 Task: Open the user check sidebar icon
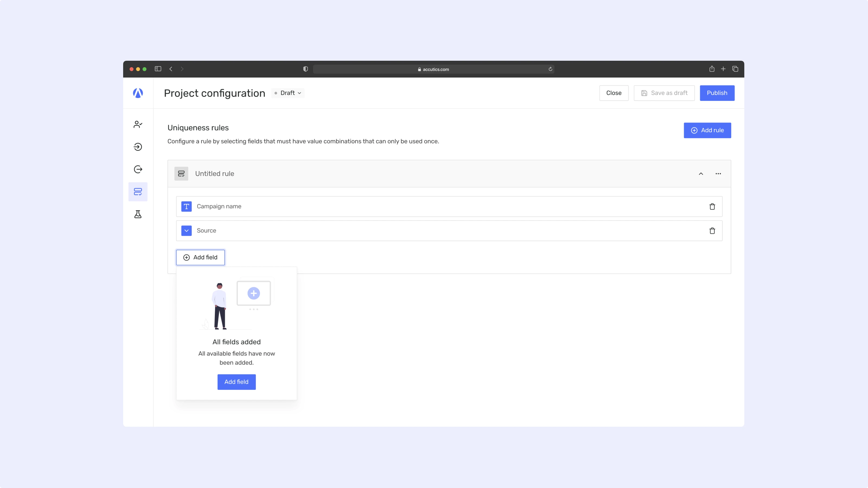pos(138,124)
